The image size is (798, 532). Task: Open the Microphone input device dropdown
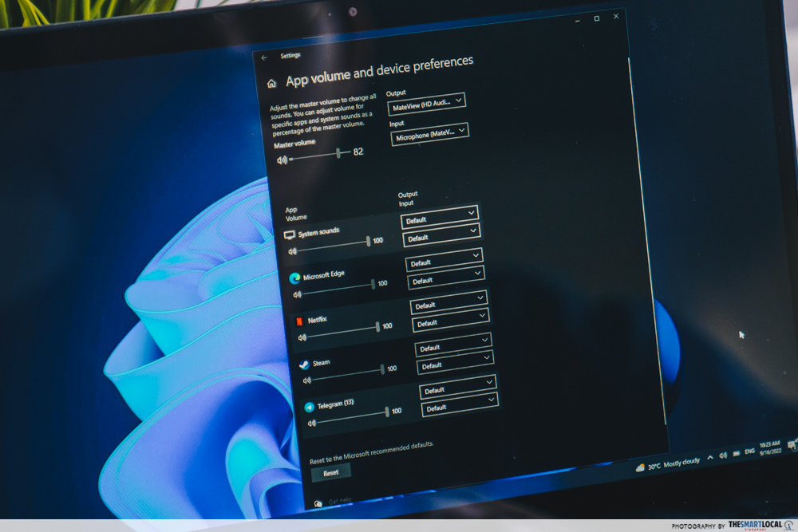pos(429,134)
